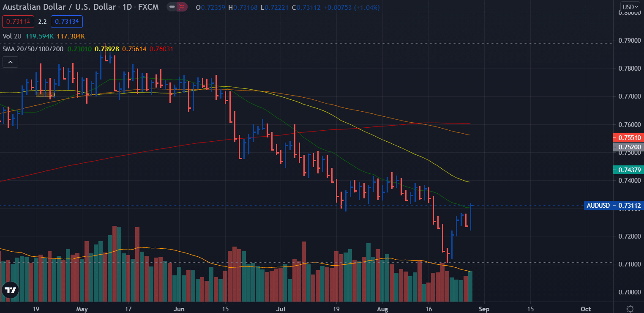Click the red SMA value 0.76031
Image resolution: width=644 pixels, height=313 pixels.
click(161, 49)
